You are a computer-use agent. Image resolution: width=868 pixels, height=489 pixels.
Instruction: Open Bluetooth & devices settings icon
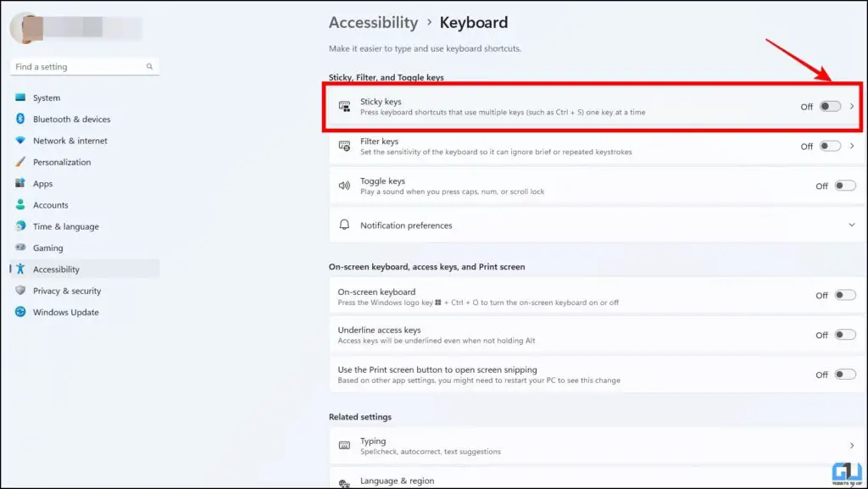[20, 119]
